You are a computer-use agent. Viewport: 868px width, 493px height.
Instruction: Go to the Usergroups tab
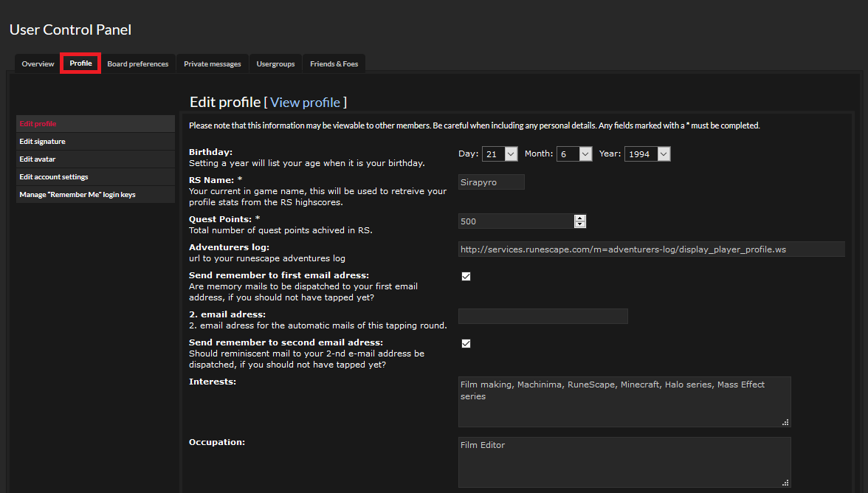tap(276, 63)
